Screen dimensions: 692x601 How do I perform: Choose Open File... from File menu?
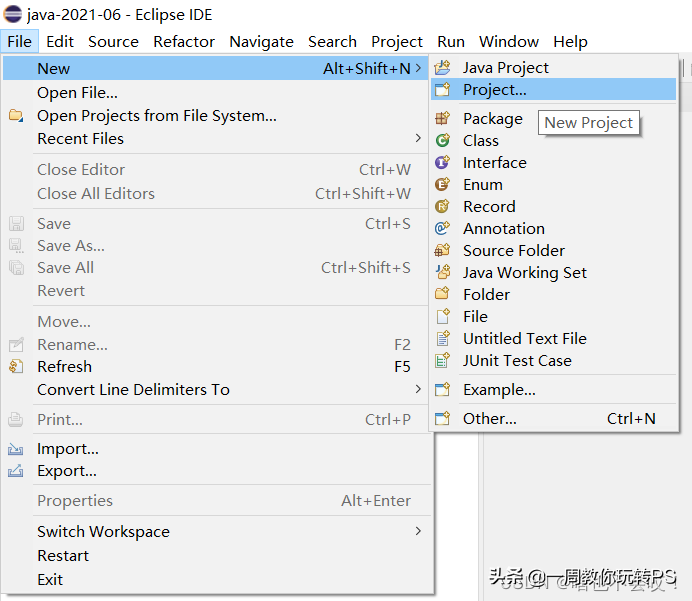(x=215, y=93)
